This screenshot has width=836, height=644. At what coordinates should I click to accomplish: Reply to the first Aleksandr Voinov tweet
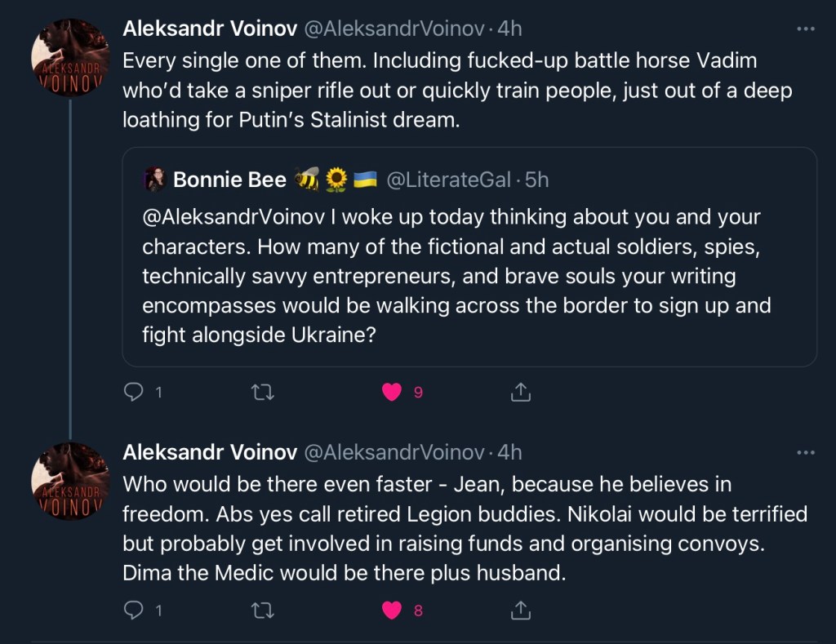[133, 393]
